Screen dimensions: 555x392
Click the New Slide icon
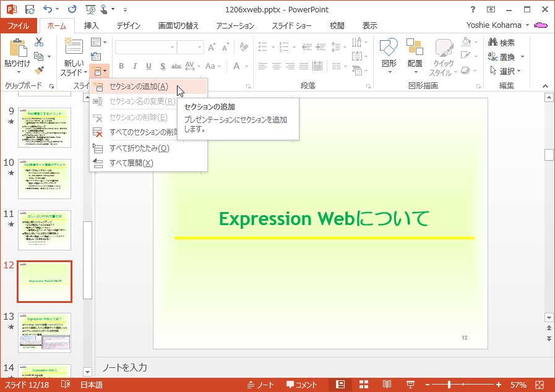[74, 46]
